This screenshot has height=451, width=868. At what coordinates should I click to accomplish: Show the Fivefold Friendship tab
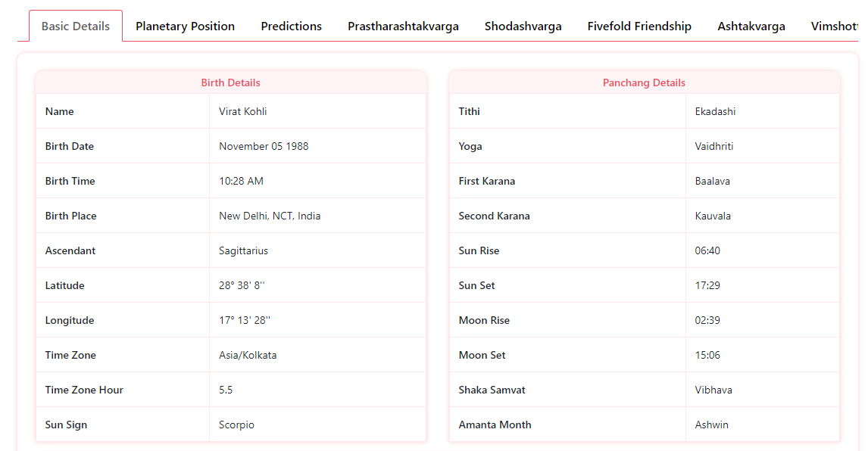[x=639, y=26]
